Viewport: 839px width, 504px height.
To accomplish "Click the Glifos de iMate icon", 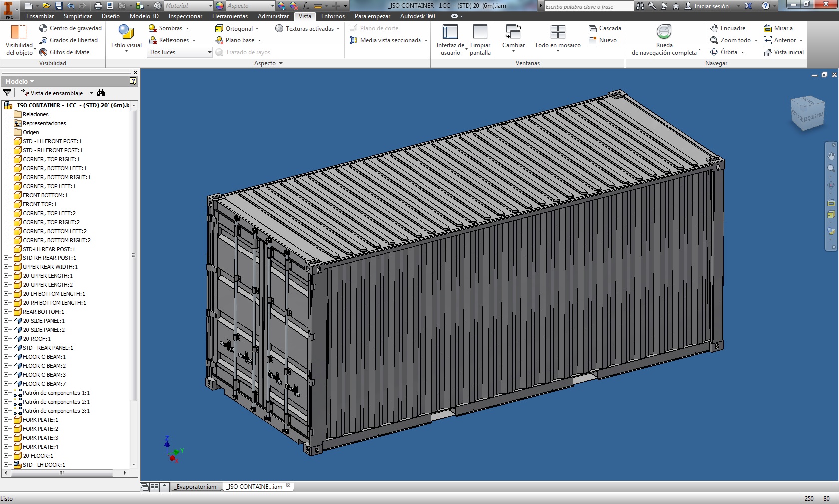I will [43, 52].
